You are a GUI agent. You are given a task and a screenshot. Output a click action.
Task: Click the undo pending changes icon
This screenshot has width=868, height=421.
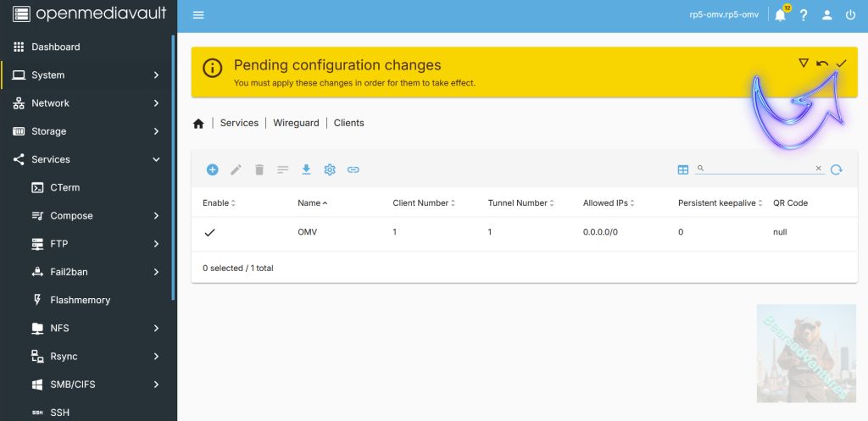tap(822, 64)
